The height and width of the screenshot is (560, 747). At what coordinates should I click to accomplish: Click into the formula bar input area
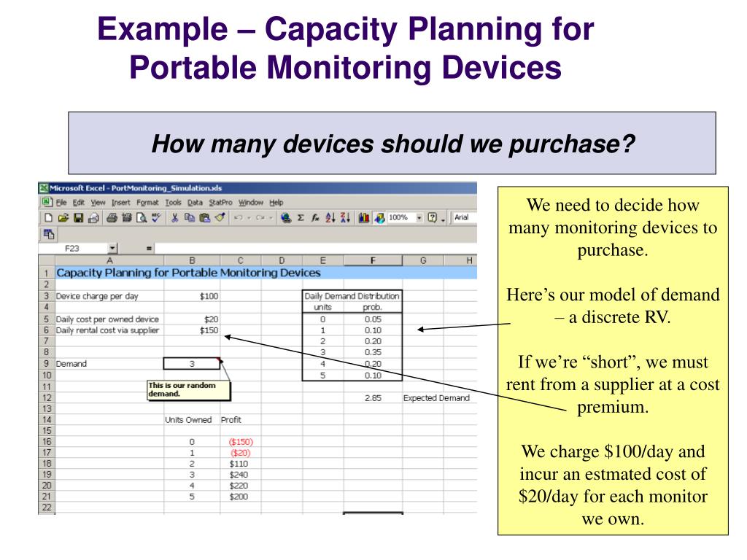tap(316, 248)
